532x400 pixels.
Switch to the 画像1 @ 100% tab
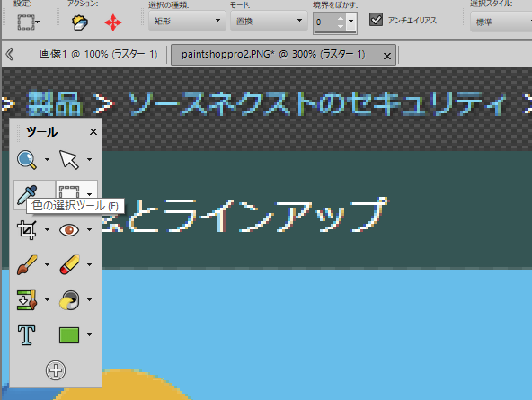[98, 54]
